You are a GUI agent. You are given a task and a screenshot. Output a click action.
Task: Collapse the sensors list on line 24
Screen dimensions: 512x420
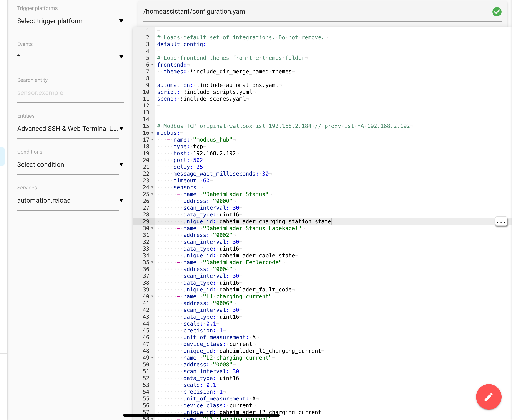tap(152, 187)
